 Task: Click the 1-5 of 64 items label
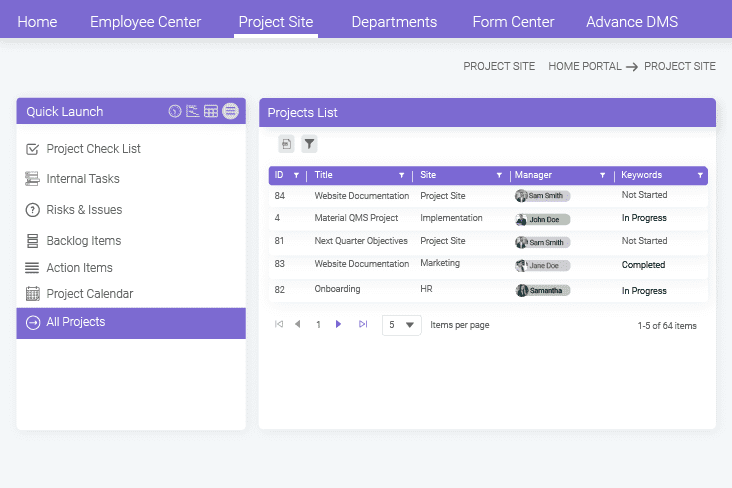pyautogui.click(x=667, y=326)
